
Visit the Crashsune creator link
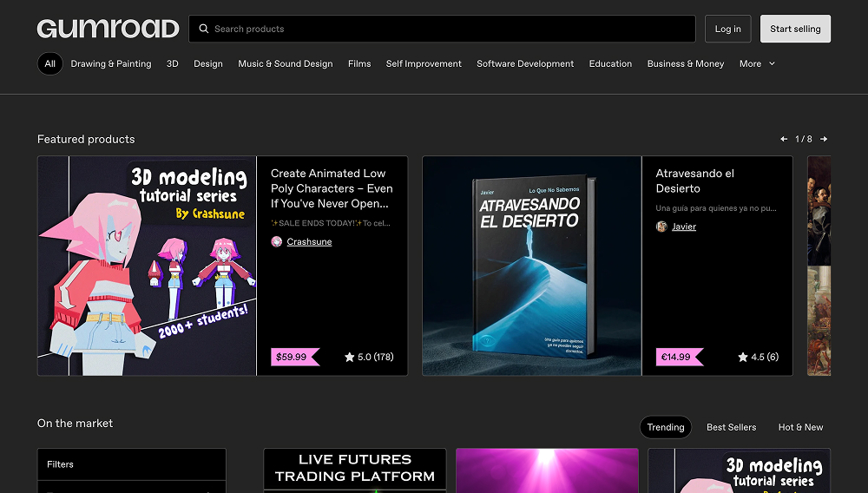pyautogui.click(x=309, y=241)
